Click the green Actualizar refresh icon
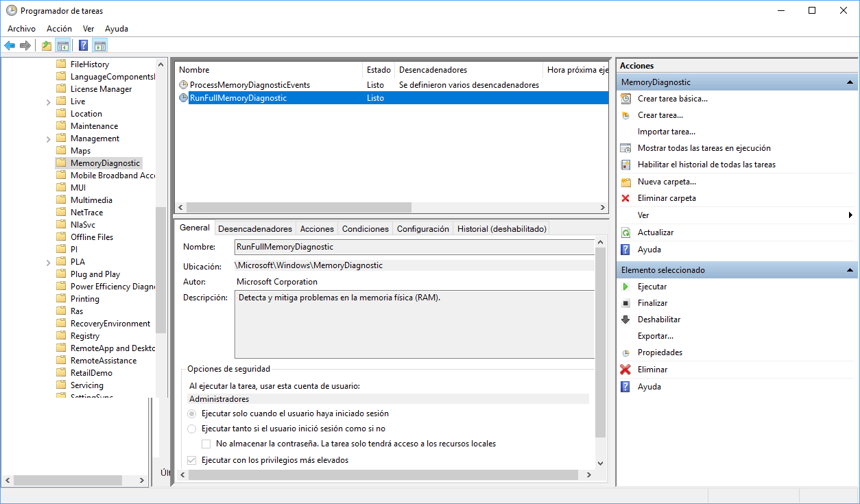This screenshot has height=504, width=860. click(x=625, y=232)
